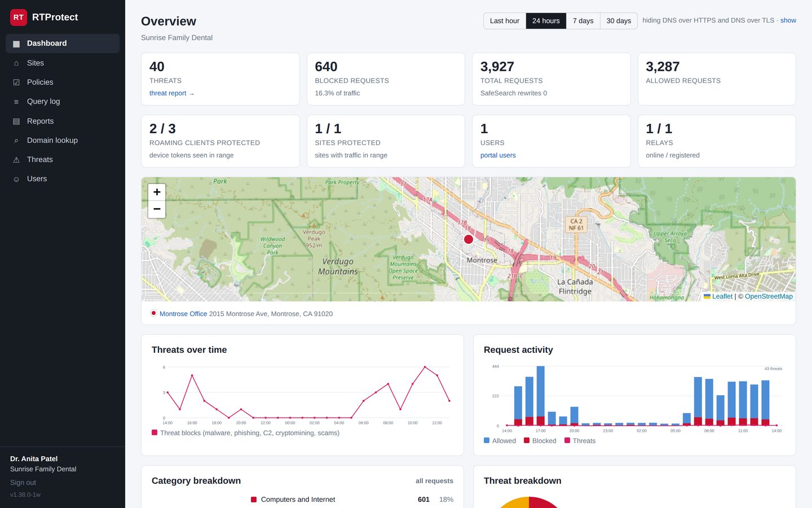The width and height of the screenshot is (812, 508).
Task: Click the RT logo badge
Action: tap(19, 17)
